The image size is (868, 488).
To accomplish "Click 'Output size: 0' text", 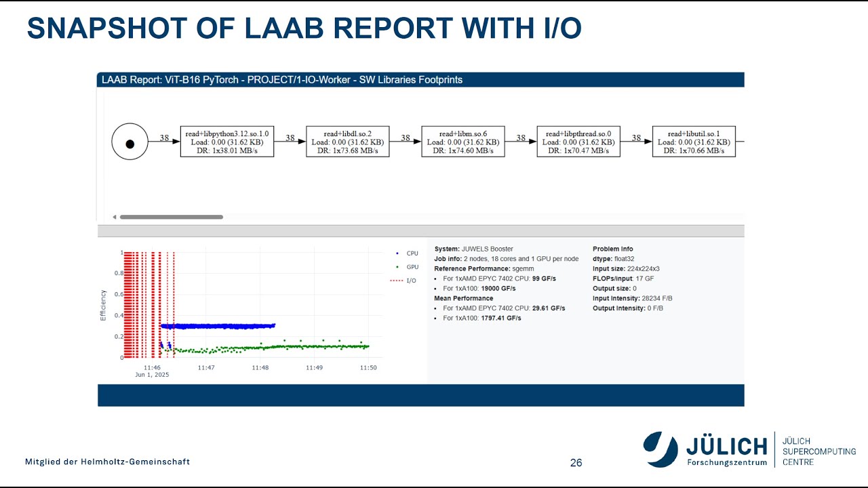I will coord(614,288).
